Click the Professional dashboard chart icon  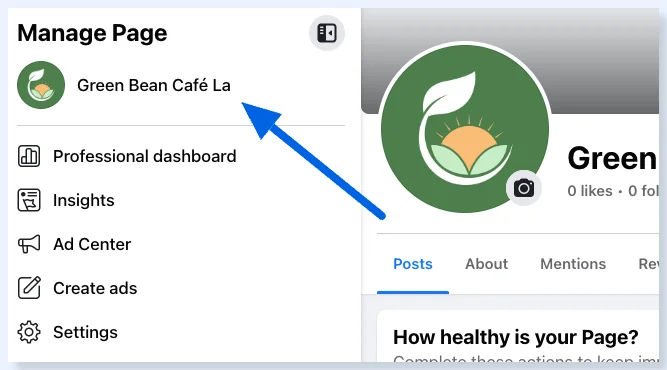click(29, 156)
